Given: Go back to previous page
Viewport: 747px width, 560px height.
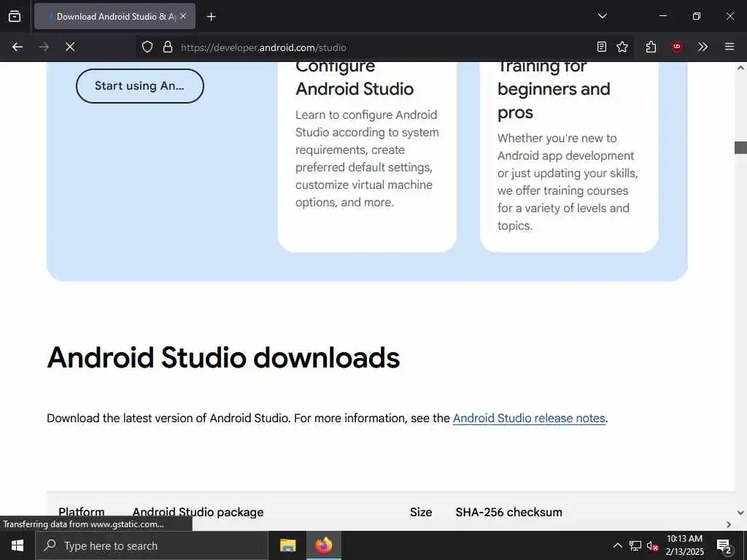Looking at the screenshot, I should [x=18, y=47].
